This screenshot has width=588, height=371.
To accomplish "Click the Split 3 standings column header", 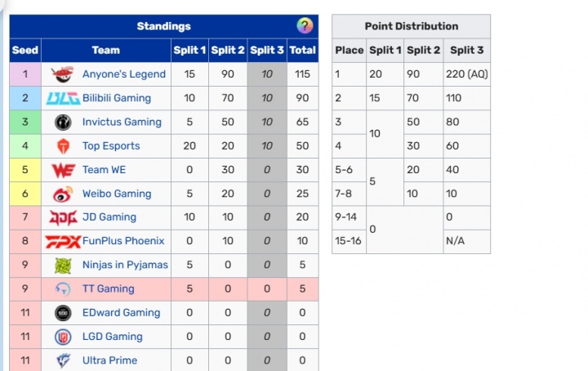I will coord(267,50).
